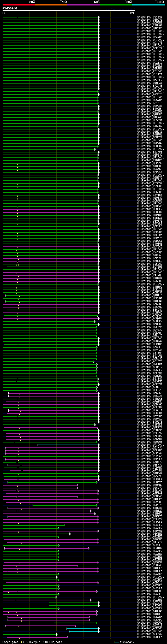The width and height of the screenshot is (167, 644).
Task: Click label UniRef100_A7SQT8
Action: [x=150, y=94]
